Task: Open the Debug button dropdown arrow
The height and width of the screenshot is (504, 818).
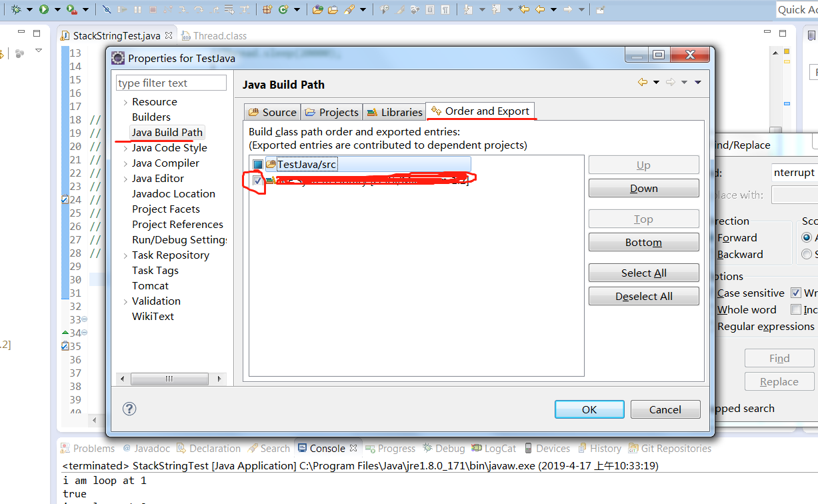Action: [30, 9]
